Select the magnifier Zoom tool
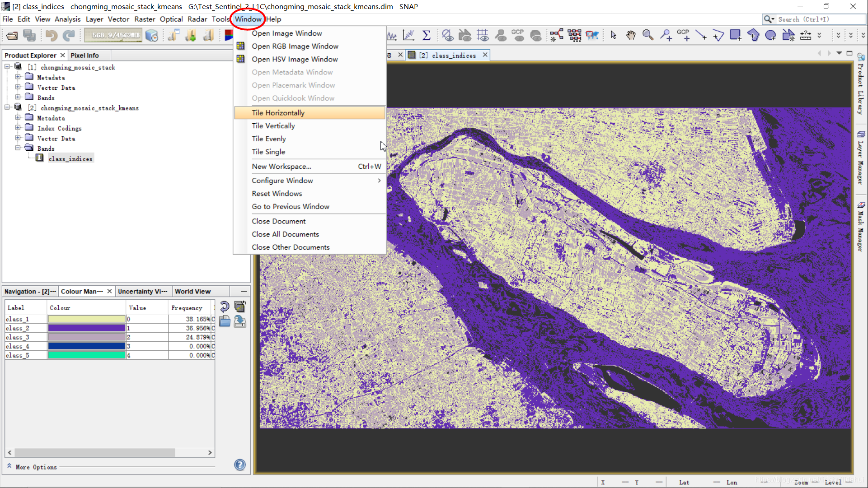The image size is (868, 488). point(648,35)
